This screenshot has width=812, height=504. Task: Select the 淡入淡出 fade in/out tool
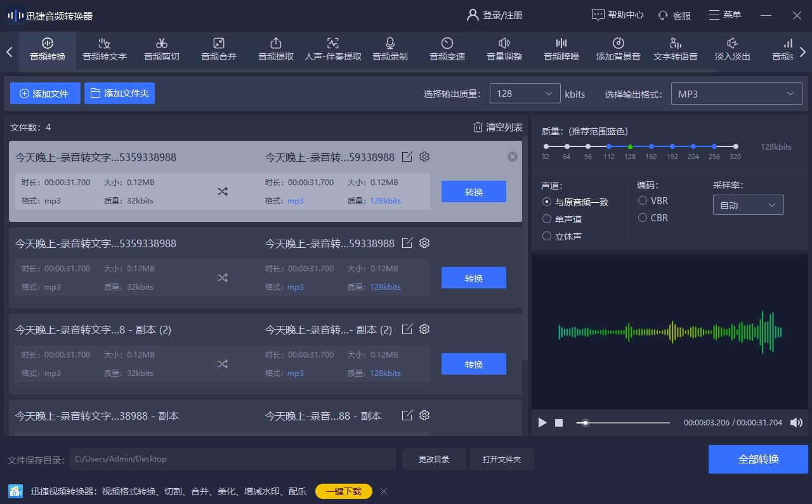[732, 51]
